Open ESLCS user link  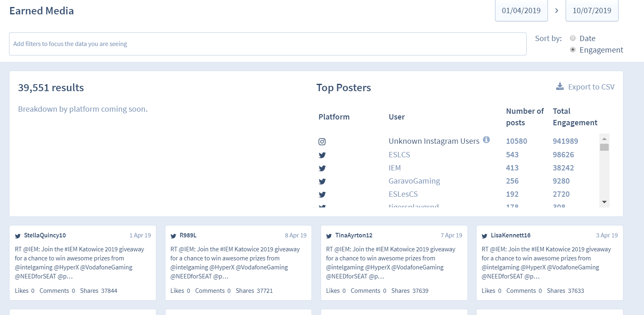[x=399, y=155]
